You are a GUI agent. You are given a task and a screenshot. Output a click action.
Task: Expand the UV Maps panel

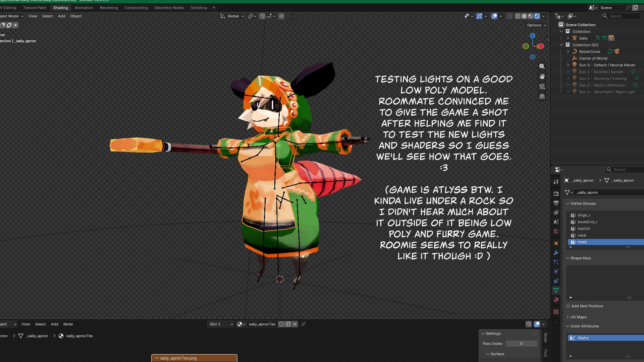(x=568, y=317)
